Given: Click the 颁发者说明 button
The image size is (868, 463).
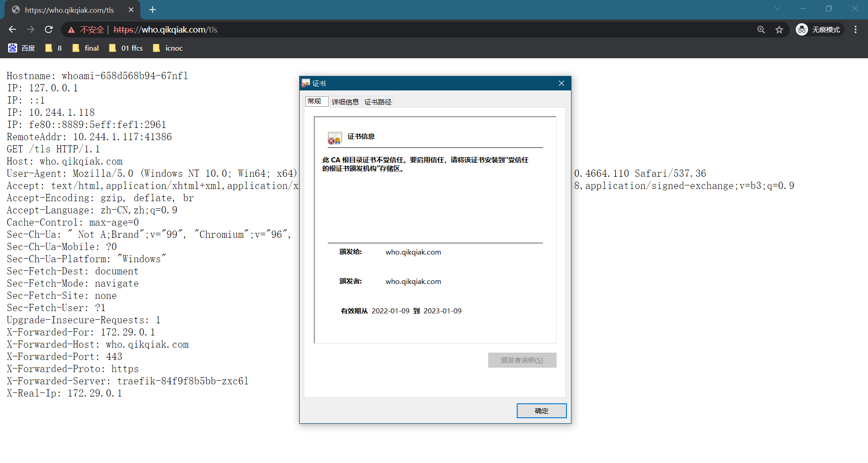Looking at the screenshot, I should (x=522, y=360).
